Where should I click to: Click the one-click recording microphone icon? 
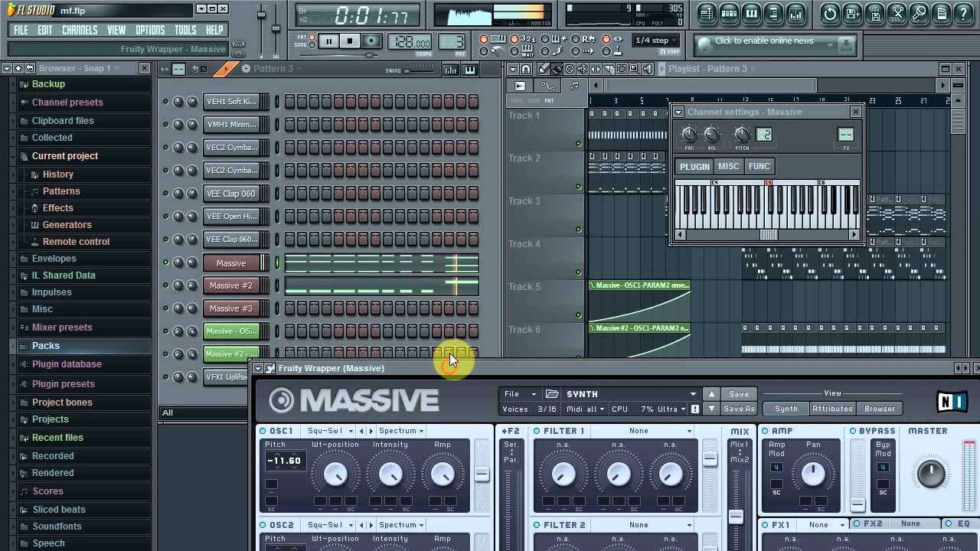point(919,14)
